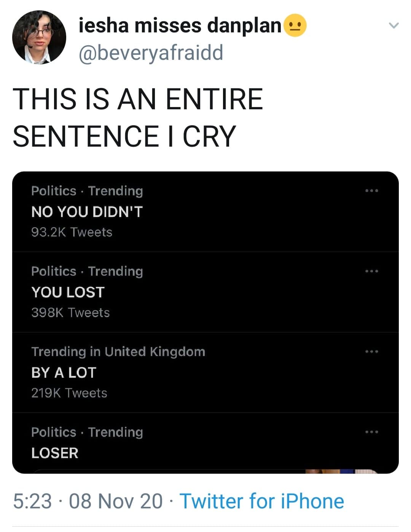Open the display name "iesha misses danplan"
The image size is (411, 532).
click(180, 26)
